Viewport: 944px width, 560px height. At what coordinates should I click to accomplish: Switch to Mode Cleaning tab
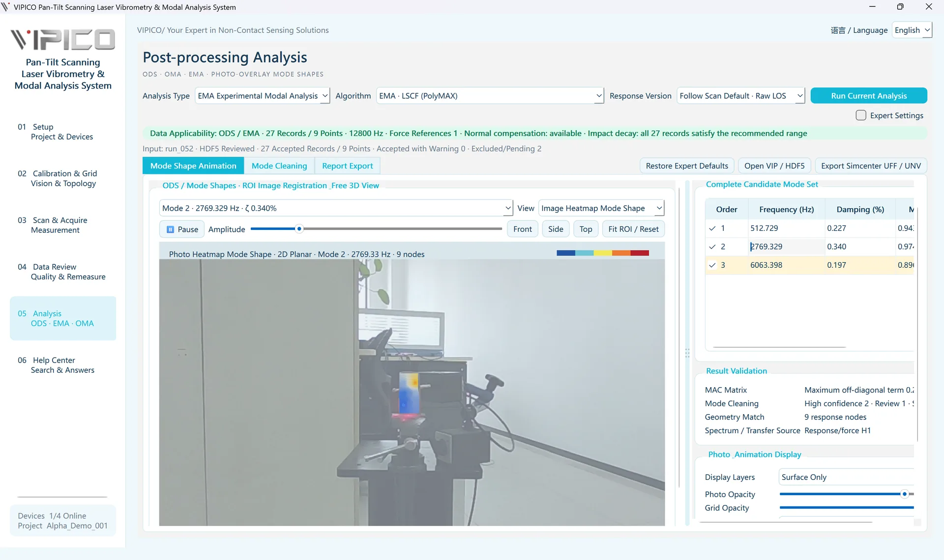pos(279,166)
